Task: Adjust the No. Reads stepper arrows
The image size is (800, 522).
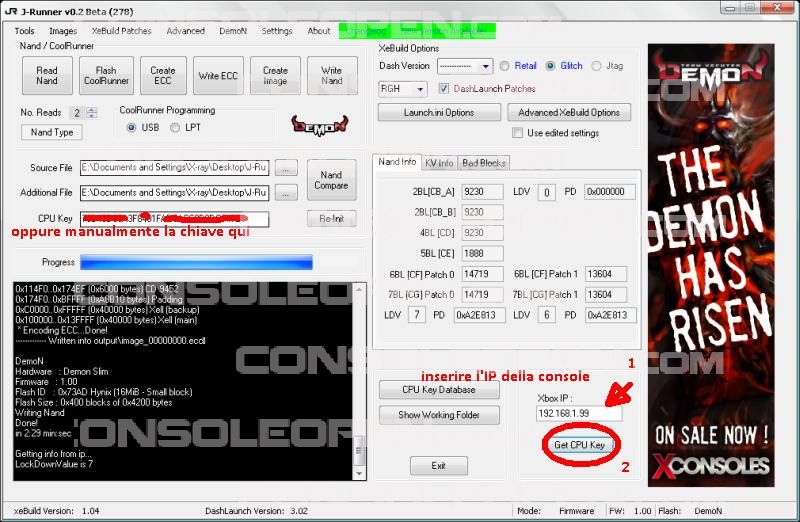Action: [92, 113]
